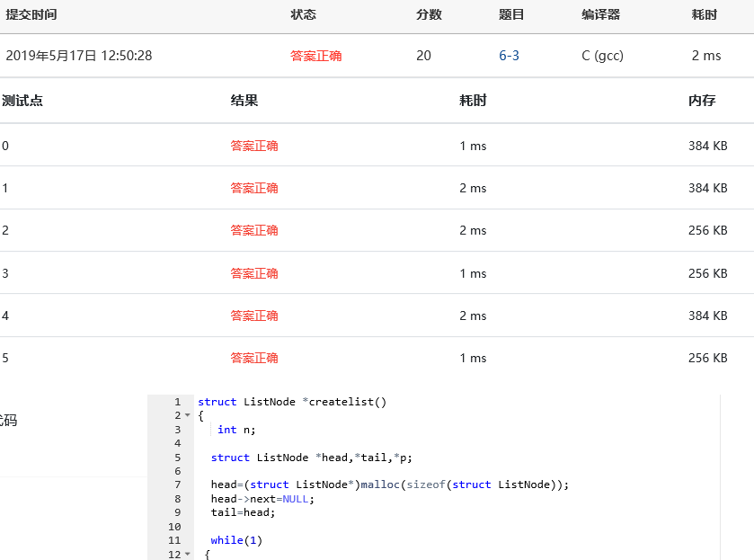This screenshot has width=754, height=560.
Task: Open the problem link 6-3
Action: pyautogui.click(x=509, y=56)
